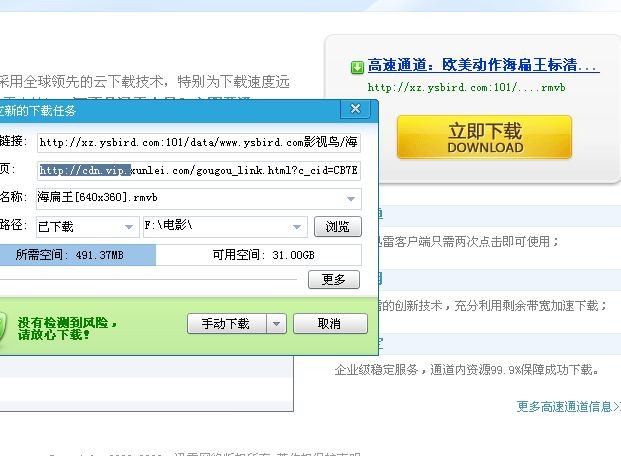Open the F:\电影\ path dropdown
The width and height of the screenshot is (621, 456).
[x=225, y=227]
